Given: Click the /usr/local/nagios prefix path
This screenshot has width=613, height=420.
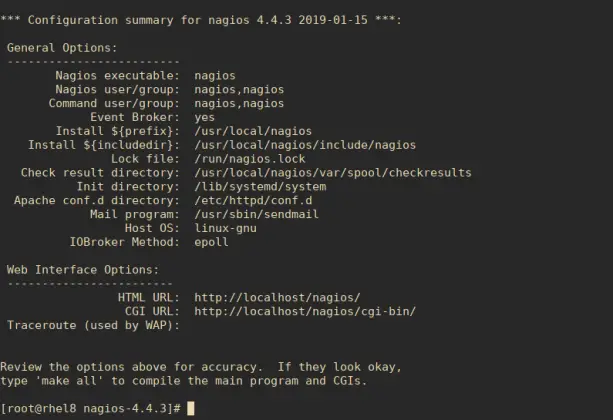Looking at the screenshot, I should point(253,131).
